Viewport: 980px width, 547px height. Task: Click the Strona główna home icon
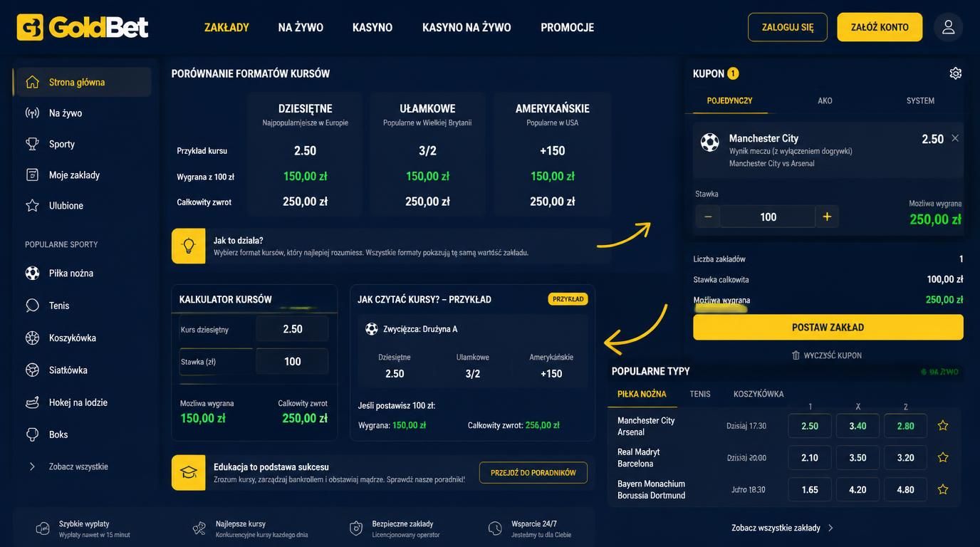32,82
